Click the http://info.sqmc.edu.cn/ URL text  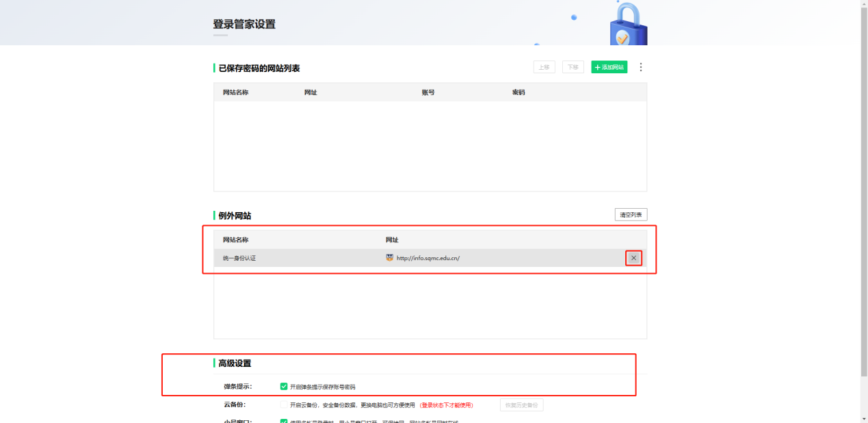click(x=428, y=258)
